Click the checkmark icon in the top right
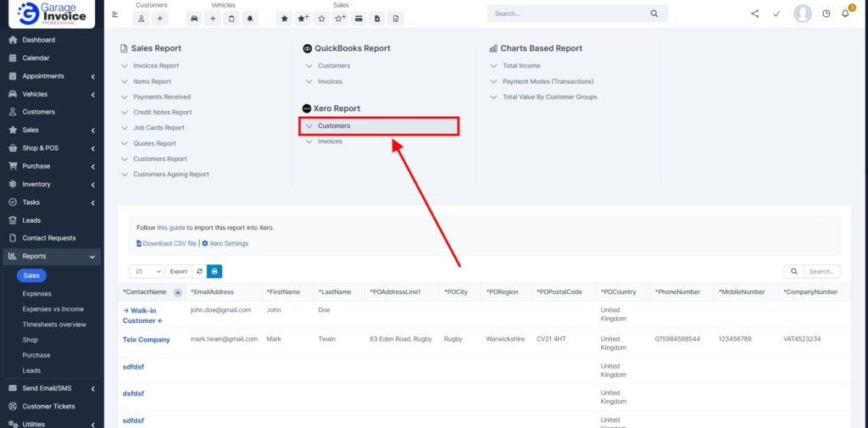The height and width of the screenshot is (428, 868). (776, 14)
